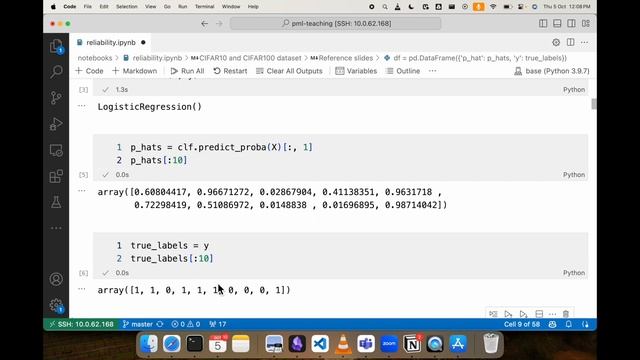This screenshot has height=360, width=640.
Task: Open notebook toolbar overflow ellipsis
Action: point(433,71)
